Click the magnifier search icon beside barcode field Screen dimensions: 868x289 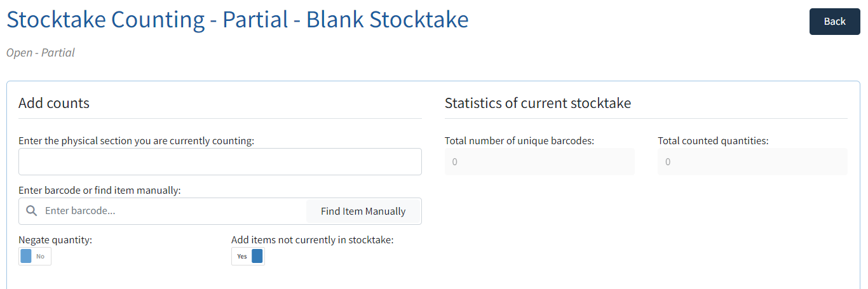[x=31, y=211]
